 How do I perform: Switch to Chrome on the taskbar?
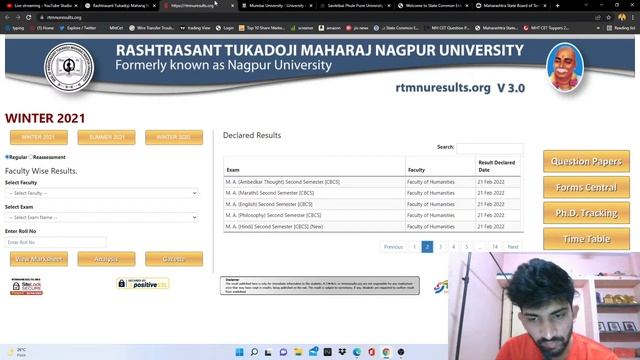[x=386, y=352]
